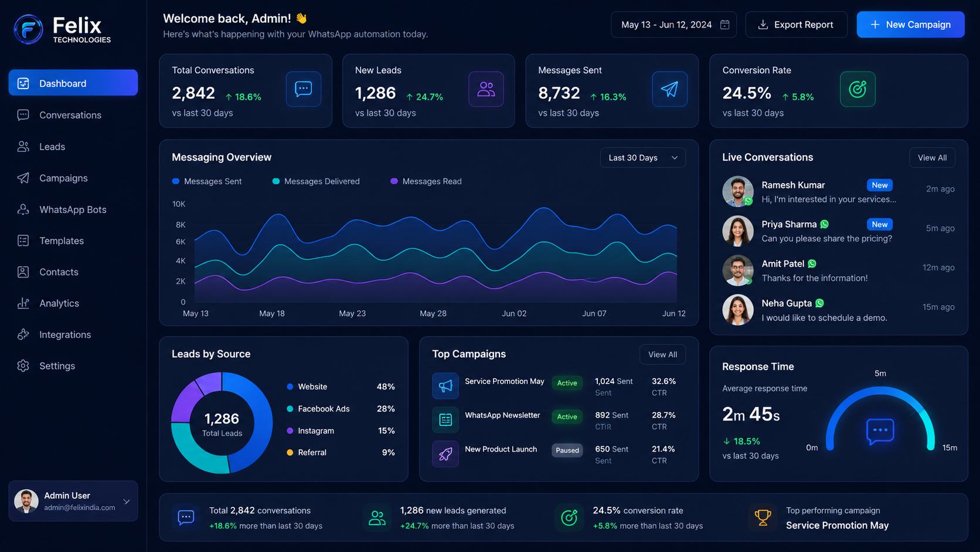
Task: Click View All in Top Campaigns
Action: coord(662,354)
